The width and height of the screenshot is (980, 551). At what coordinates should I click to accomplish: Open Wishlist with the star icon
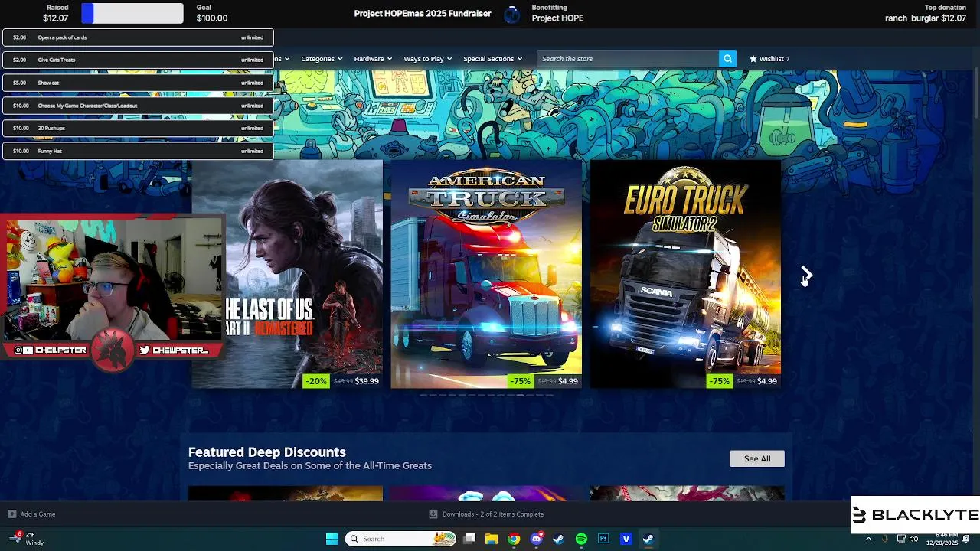(769, 59)
